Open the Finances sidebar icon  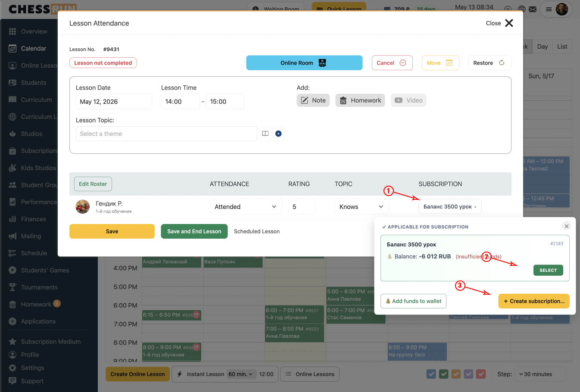coord(12,219)
